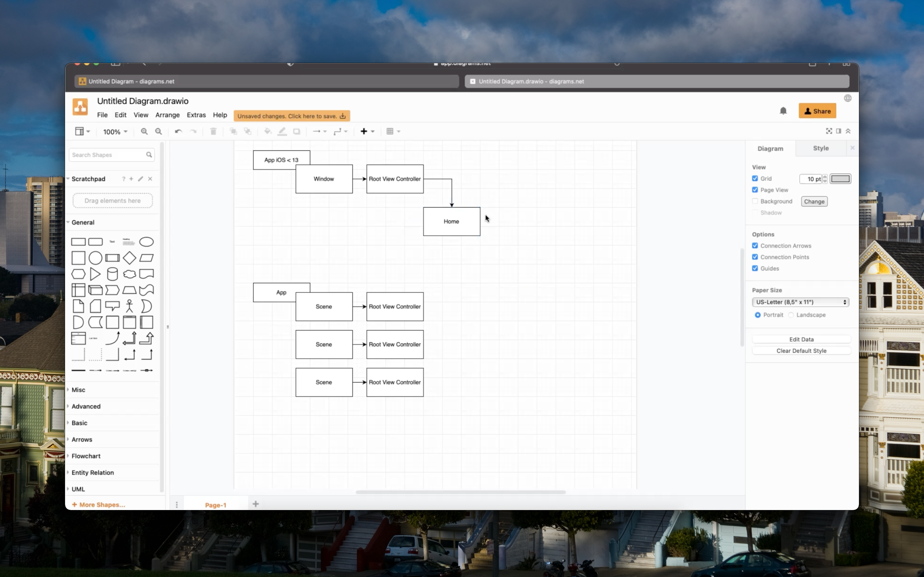Click the More Shapes link

pos(98,505)
